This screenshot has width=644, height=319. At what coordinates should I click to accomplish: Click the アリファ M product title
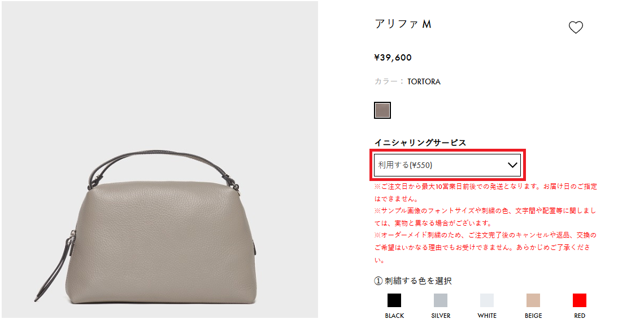pyautogui.click(x=403, y=24)
